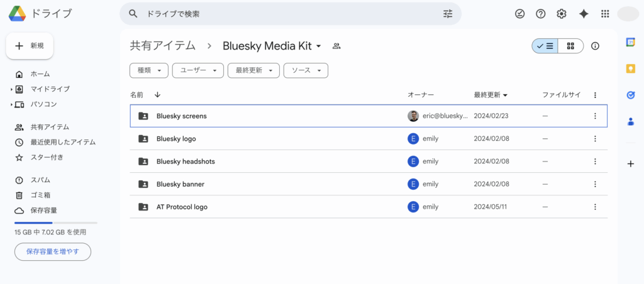Viewport: 644px width, 284px height.
Task: Click the 新規 button
Action: (x=30, y=46)
